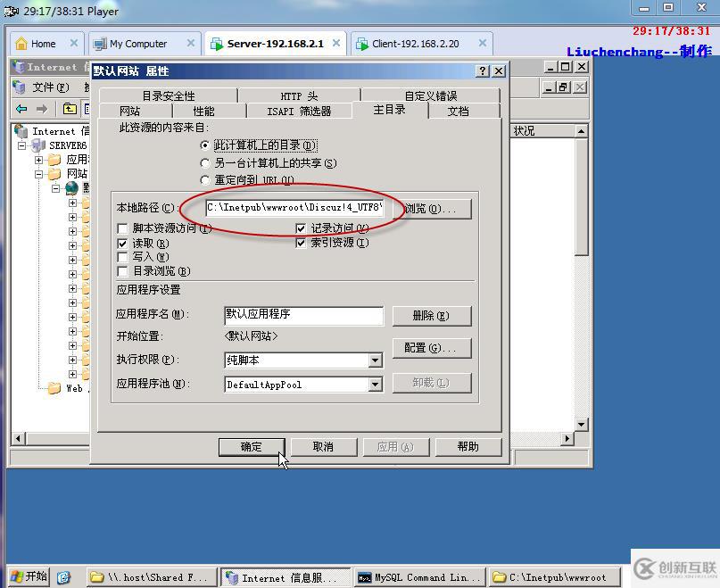Screen dimensions: 720x588
Task: Switch to C:\Inetpub\wwwroot taskbar window
Action: pyautogui.click(x=554, y=577)
